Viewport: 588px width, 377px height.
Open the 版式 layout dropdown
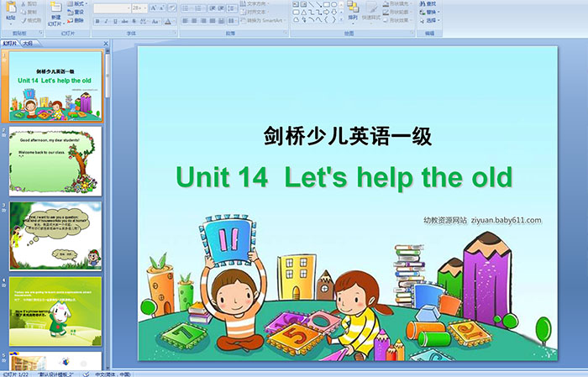[77, 3]
